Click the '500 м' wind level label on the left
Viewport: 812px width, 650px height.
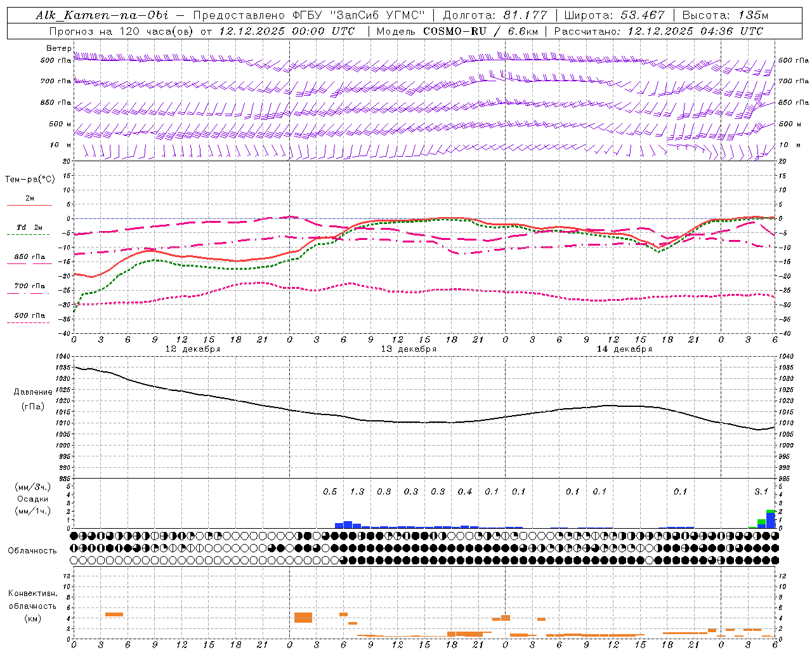[60, 124]
